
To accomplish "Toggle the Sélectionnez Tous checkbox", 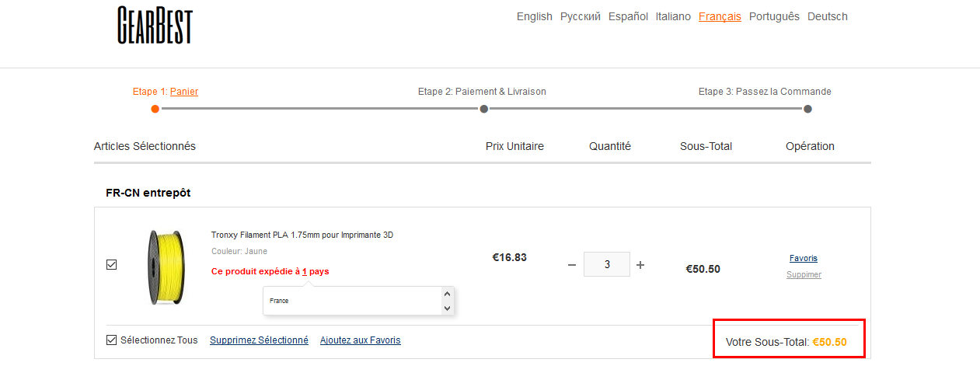I will tap(111, 340).
